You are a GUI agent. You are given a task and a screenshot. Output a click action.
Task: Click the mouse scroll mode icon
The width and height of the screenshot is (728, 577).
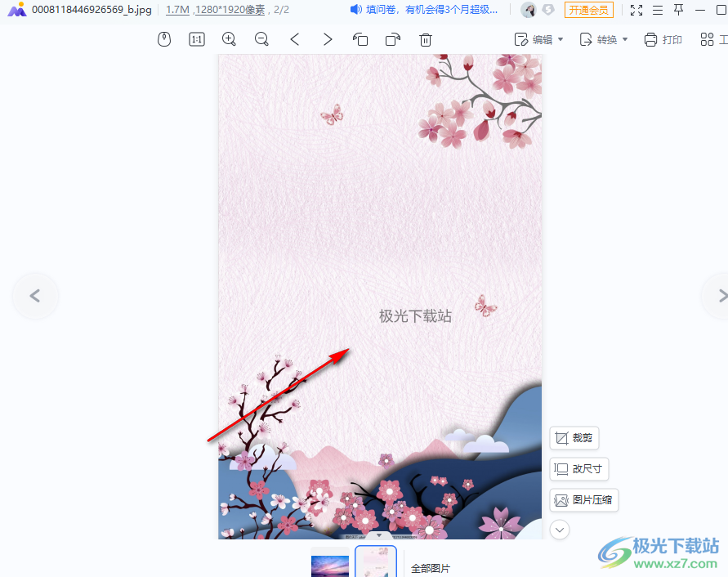(164, 39)
